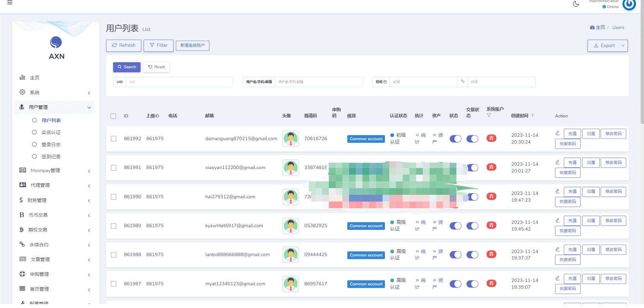The width and height of the screenshot is (644, 308).
Task: Sort by 创建时间 arrow icon
Action: (533, 116)
